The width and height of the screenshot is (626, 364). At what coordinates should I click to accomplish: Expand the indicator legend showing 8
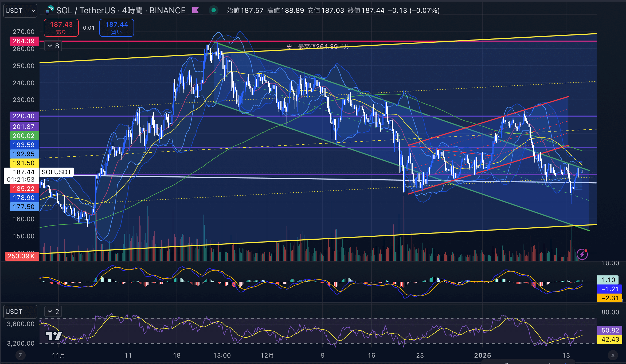click(53, 46)
